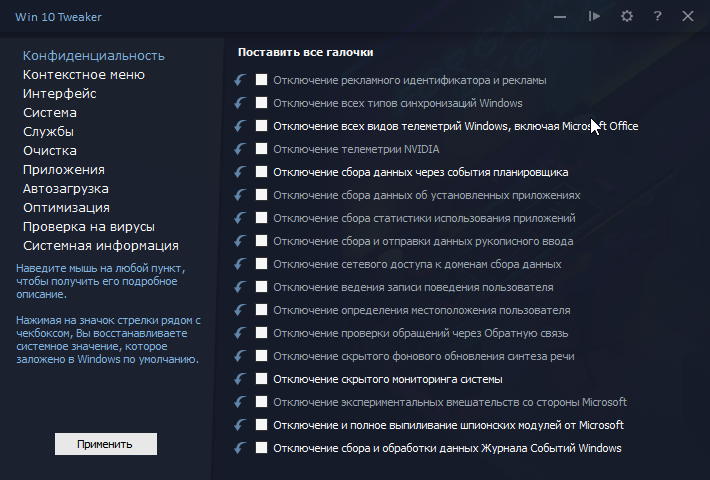The image size is (710, 480).
Task: Minimize the Win 10 Tweaker window
Action: click(560, 17)
